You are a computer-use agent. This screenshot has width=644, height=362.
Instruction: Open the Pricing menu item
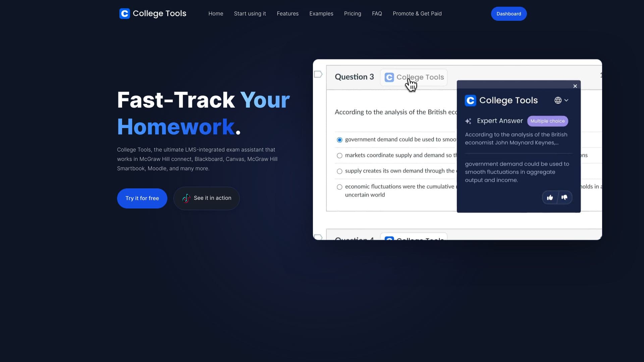[353, 14]
